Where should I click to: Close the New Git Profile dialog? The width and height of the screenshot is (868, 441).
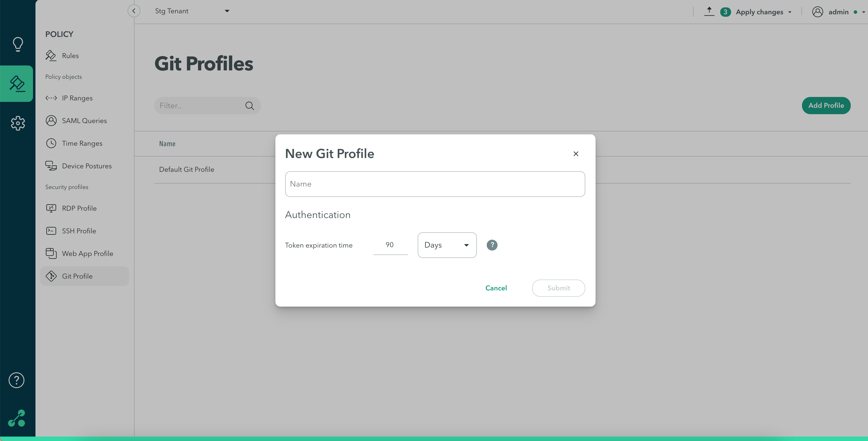point(576,154)
